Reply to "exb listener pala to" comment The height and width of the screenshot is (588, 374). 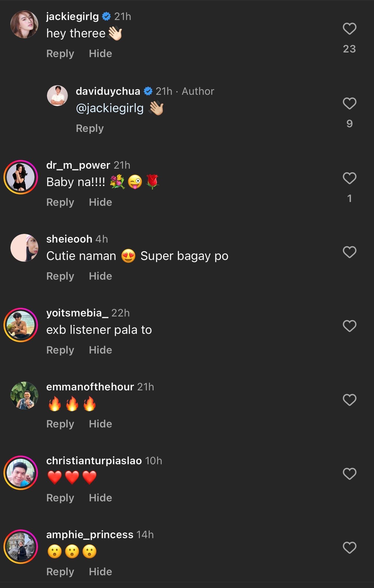click(60, 350)
